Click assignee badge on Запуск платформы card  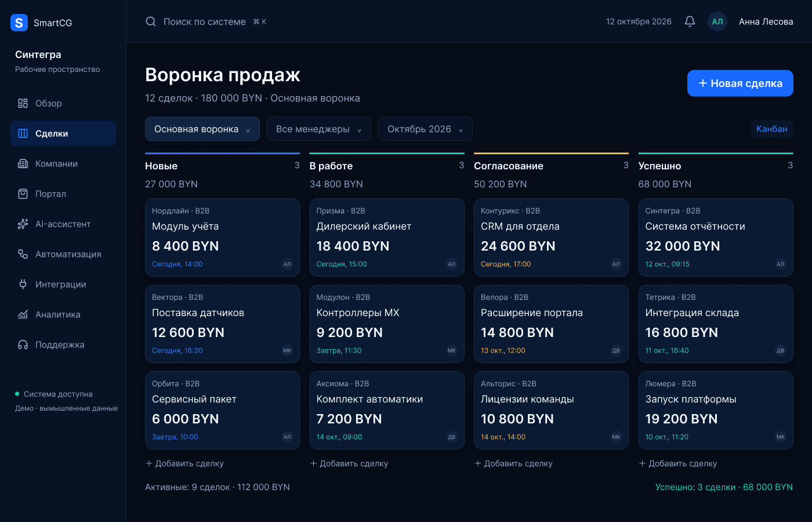click(x=781, y=437)
